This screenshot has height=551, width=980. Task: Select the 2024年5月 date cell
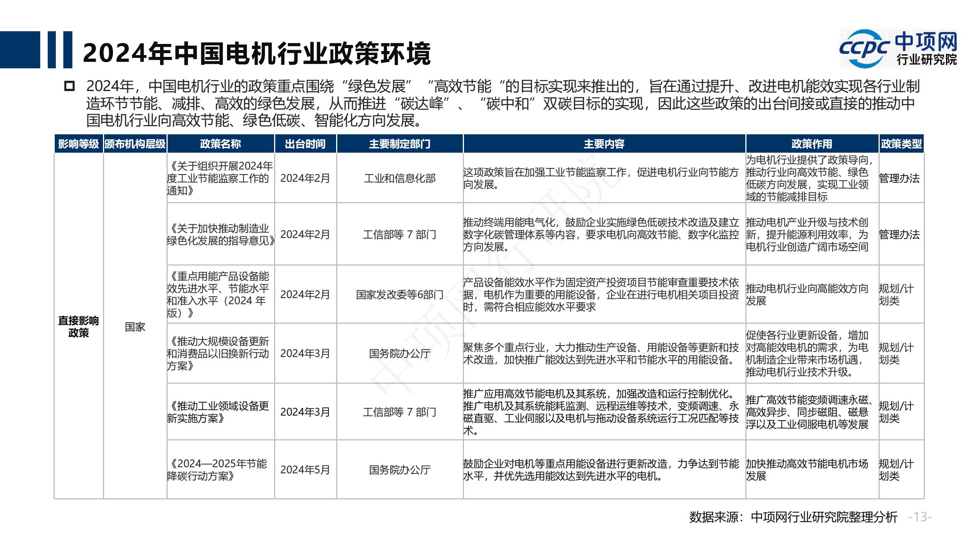[x=305, y=469]
